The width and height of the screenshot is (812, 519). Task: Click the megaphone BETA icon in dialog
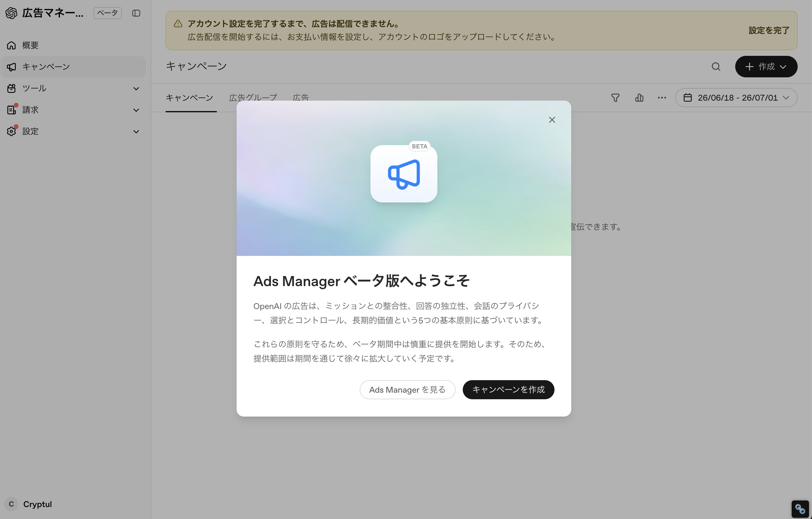click(x=404, y=173)
